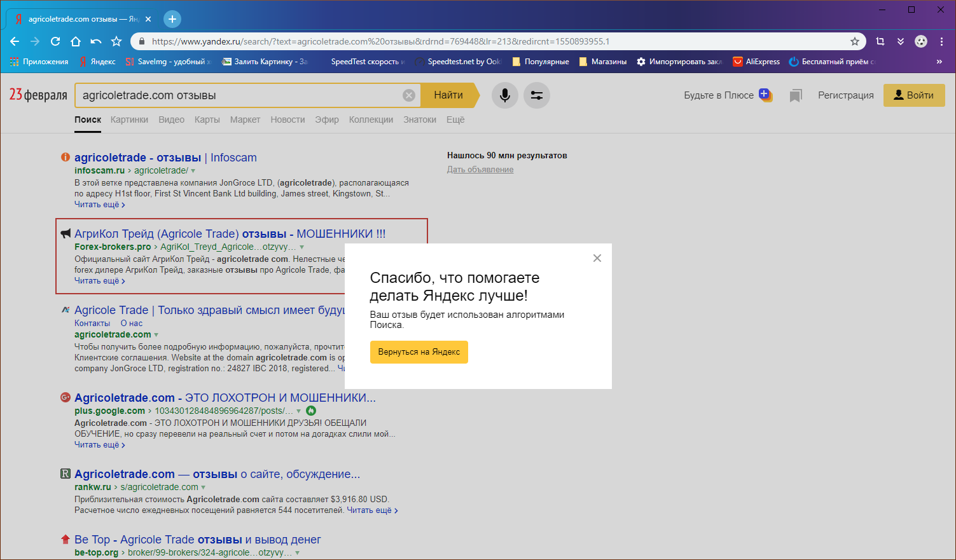Click the crop screenshot extension icon
The height and width of the screenshot is (560, 956).
pyautogui.click(x=880, y=41)
